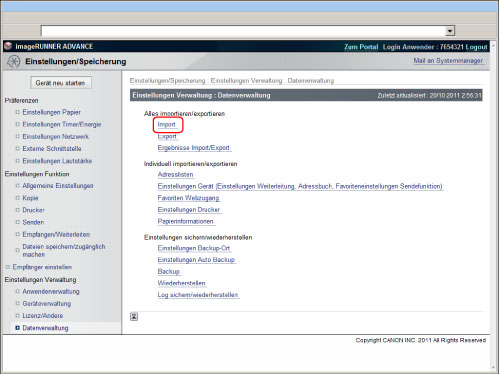The width and height of the screenshot is (499, 374).
Task: Open Empfänger einstellen in sidebar
Action: (x=42, y=267)
